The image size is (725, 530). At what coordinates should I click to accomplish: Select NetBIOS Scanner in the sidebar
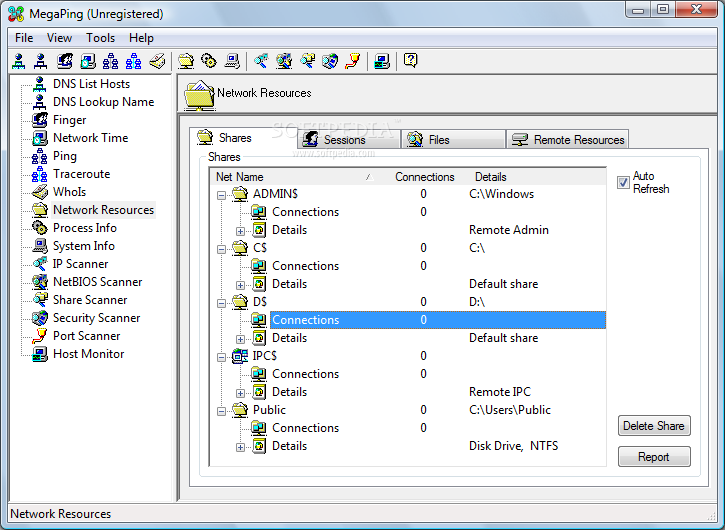tap(98, 282)
